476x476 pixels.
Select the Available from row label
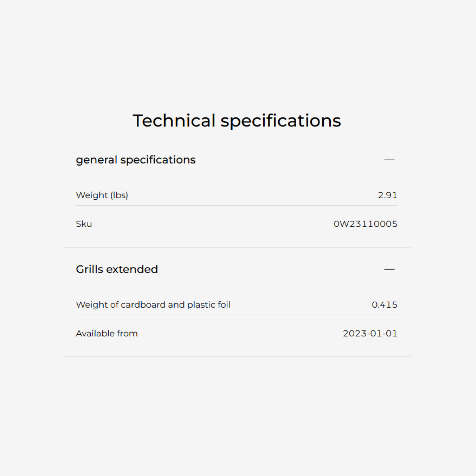tap(107, 334)
